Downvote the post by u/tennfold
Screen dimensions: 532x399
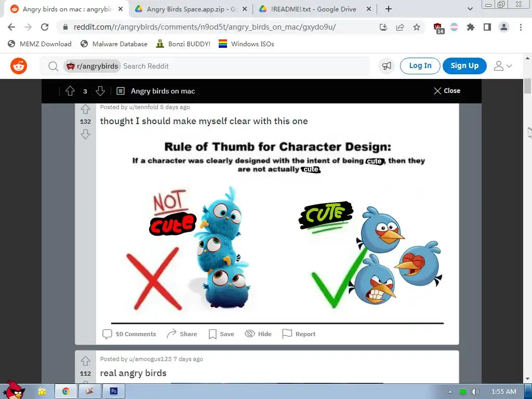[86, 135]
